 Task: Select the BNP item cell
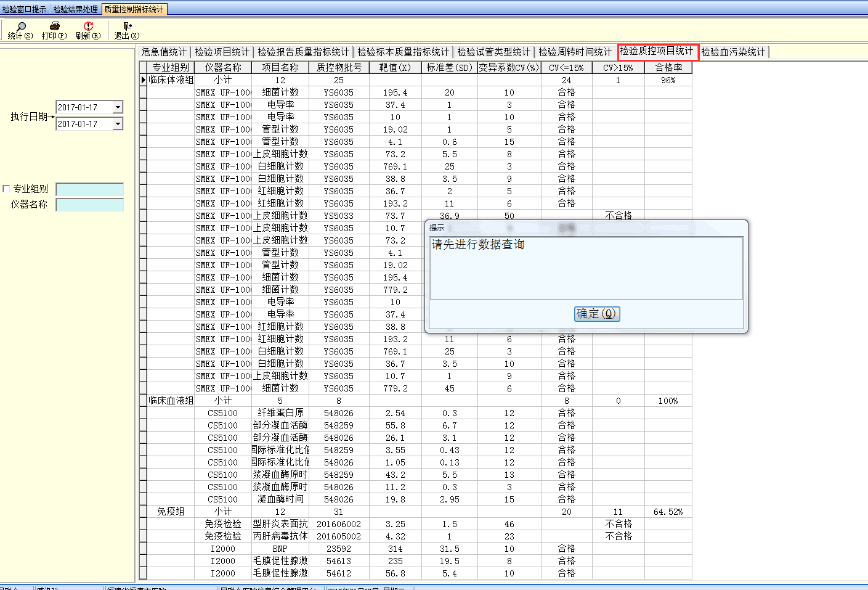click(280, 549)
